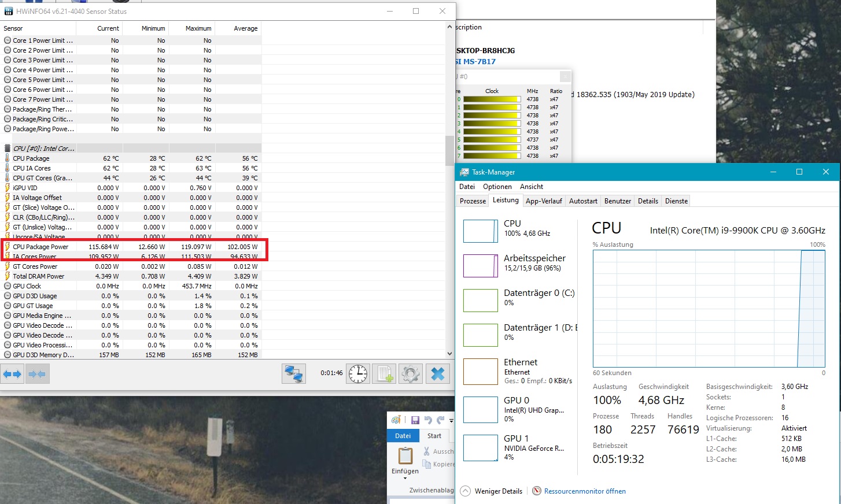Click the HWiNFO scrollbar up arrow

[x=449, y=27]
